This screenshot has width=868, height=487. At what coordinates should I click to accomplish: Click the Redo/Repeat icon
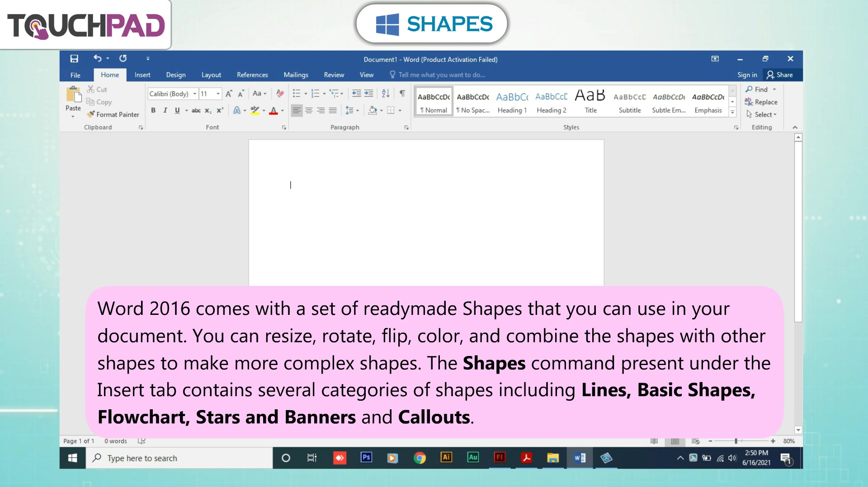pyautogui.click(x=123, y=58)
